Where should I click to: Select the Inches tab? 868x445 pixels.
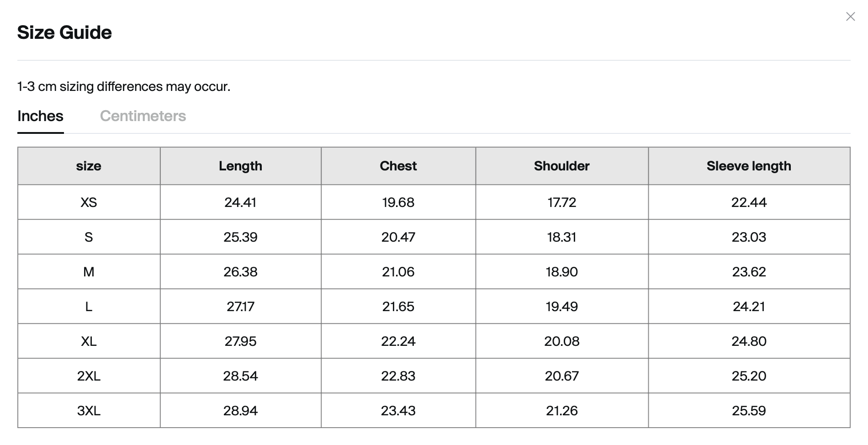[x=40, y=116]
